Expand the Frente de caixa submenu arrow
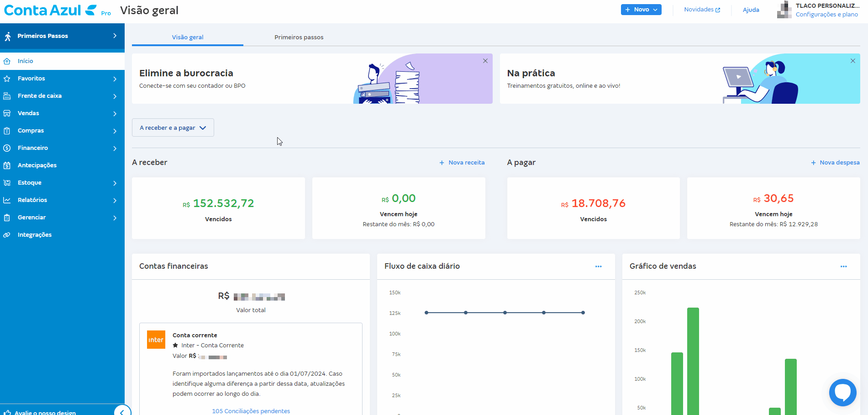 115,96
